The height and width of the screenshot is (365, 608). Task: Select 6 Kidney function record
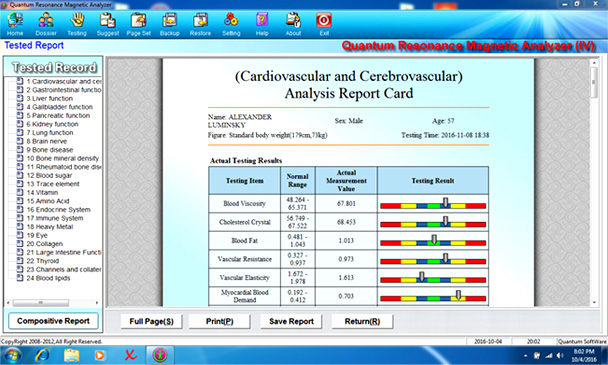pyautogui.click(x=48, y=124)
